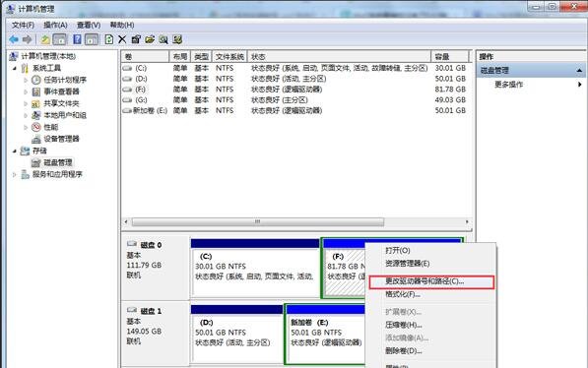
Task: Expand the 性能 tree node
Action: (x=26, y=127)
